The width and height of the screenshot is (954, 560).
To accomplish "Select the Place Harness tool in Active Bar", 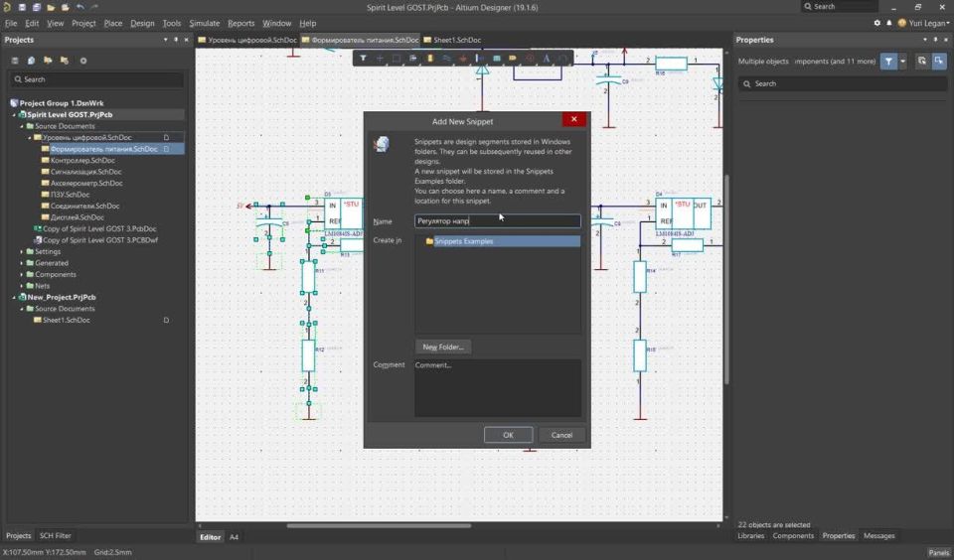I will coord(479,59).
